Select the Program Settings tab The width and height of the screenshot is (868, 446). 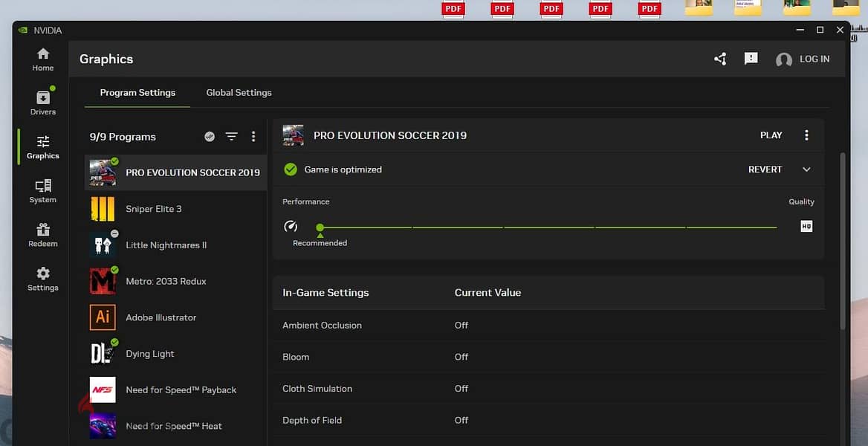[137, 92]
